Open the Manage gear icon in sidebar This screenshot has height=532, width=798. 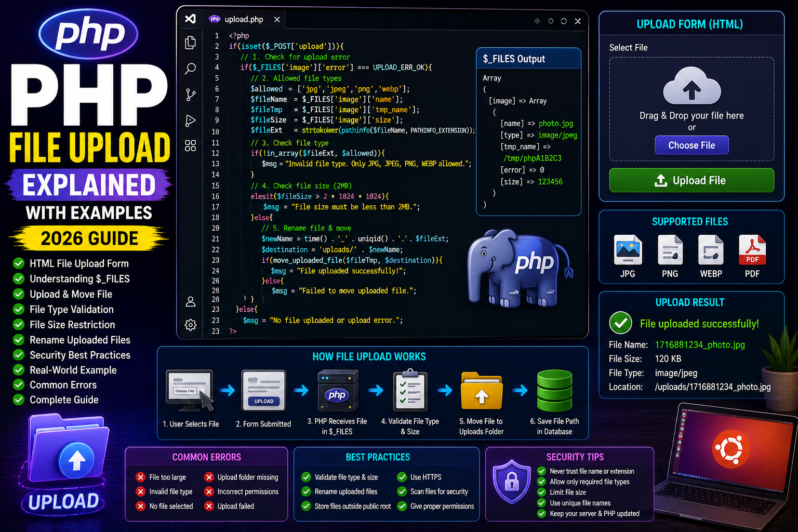tap(191, 325)
